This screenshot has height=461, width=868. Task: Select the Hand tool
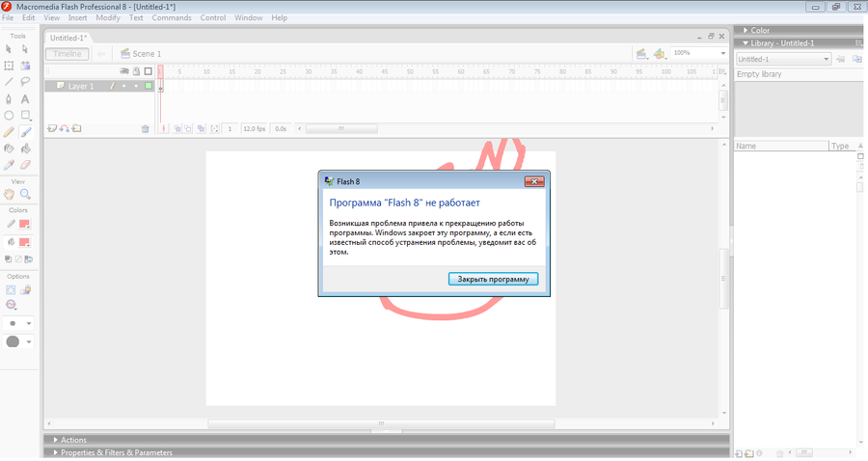[x=9, y=194]
